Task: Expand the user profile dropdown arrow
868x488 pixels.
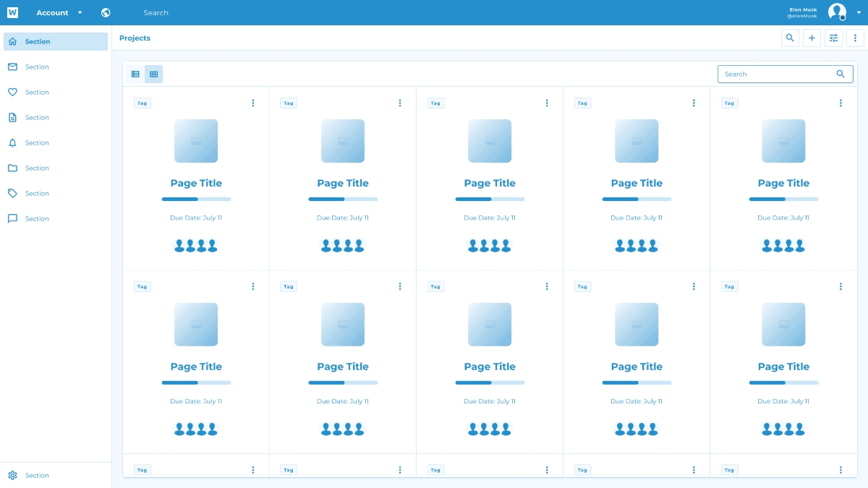Action: point(858,12)
